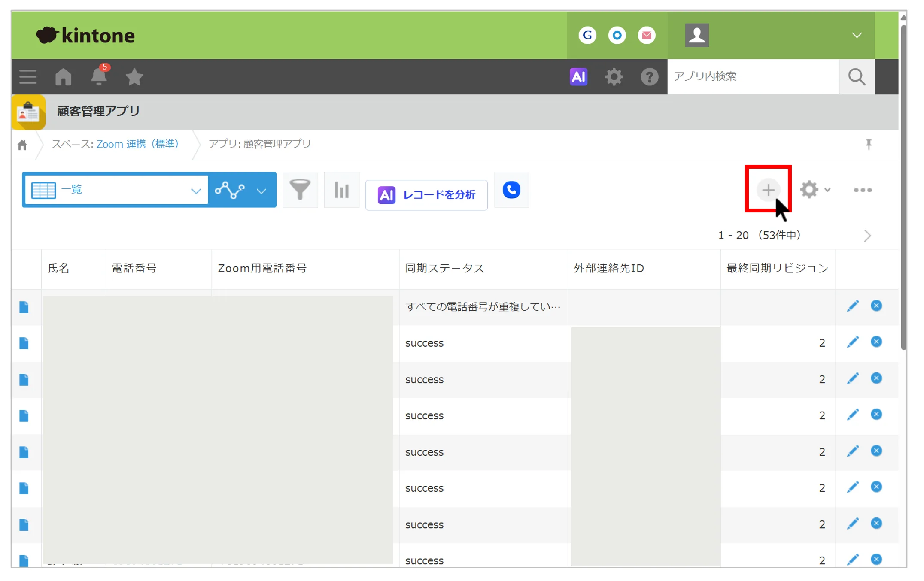
Task: Open the hamburger menu in dark toolbar
Action: pos(28,77)
